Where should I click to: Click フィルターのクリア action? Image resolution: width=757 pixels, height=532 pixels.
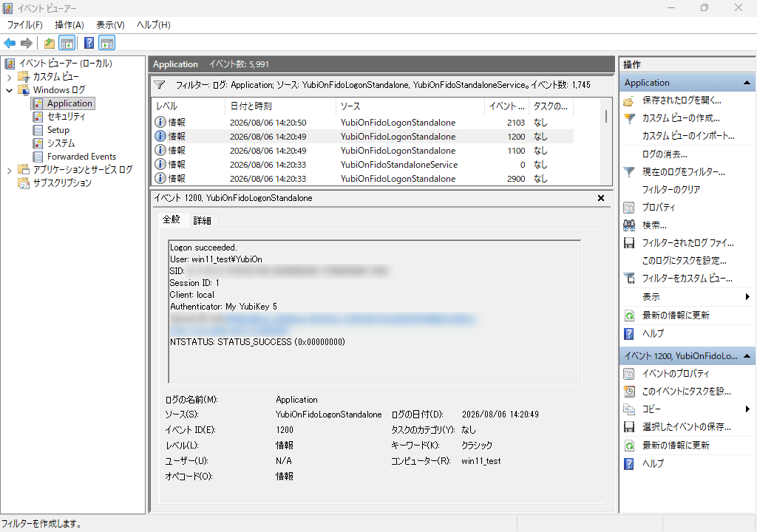671,190
